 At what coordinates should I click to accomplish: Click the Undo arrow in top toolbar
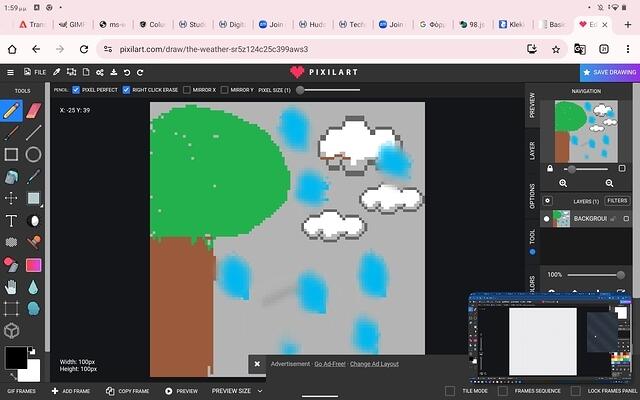point(127,72)
